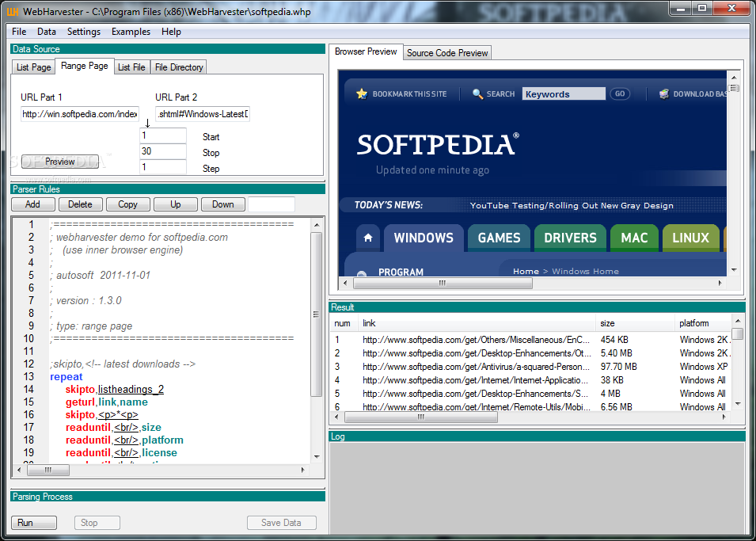Click the YouTube Testing news headline
The height and width of the screenshot is (541, 756).
572,206
